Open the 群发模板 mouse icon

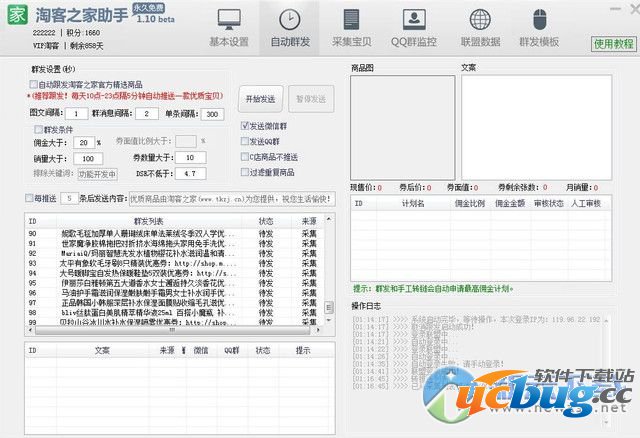pyautogui.click(x=541, y=20)
